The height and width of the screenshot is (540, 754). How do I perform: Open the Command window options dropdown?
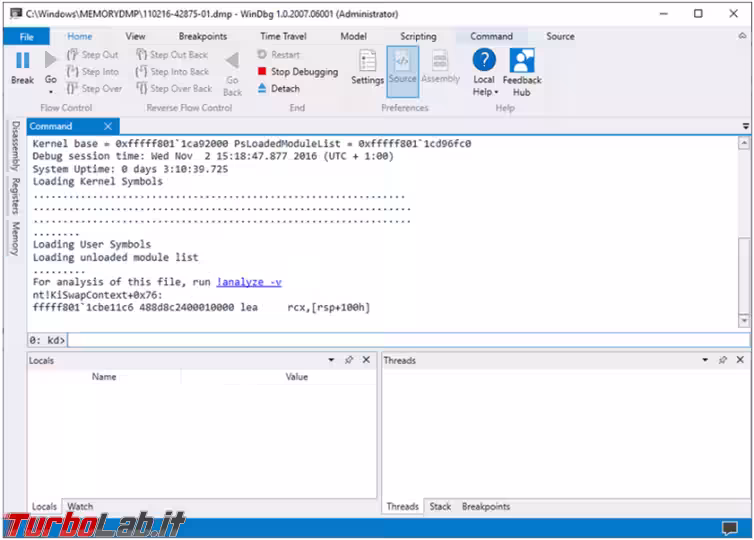coord(745,126)
